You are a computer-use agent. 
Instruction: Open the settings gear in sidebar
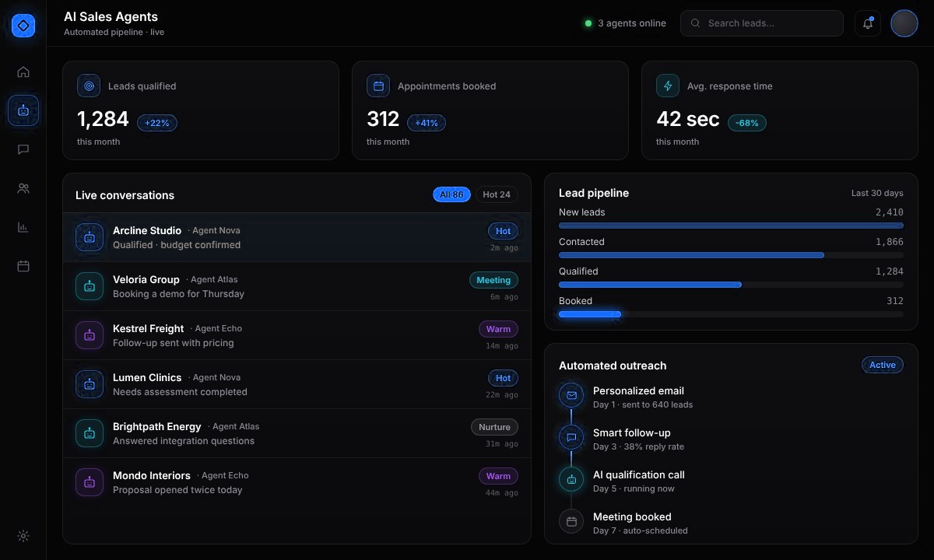pos(23,536)
